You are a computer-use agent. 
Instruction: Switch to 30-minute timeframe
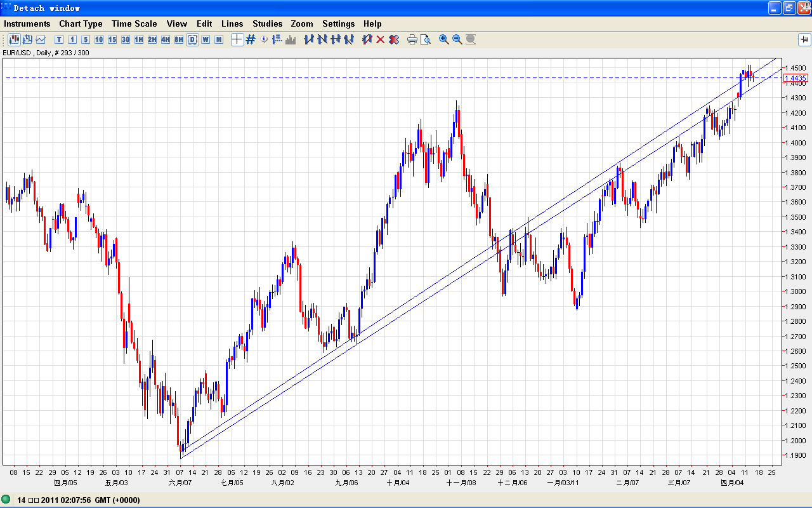point(126,39)
